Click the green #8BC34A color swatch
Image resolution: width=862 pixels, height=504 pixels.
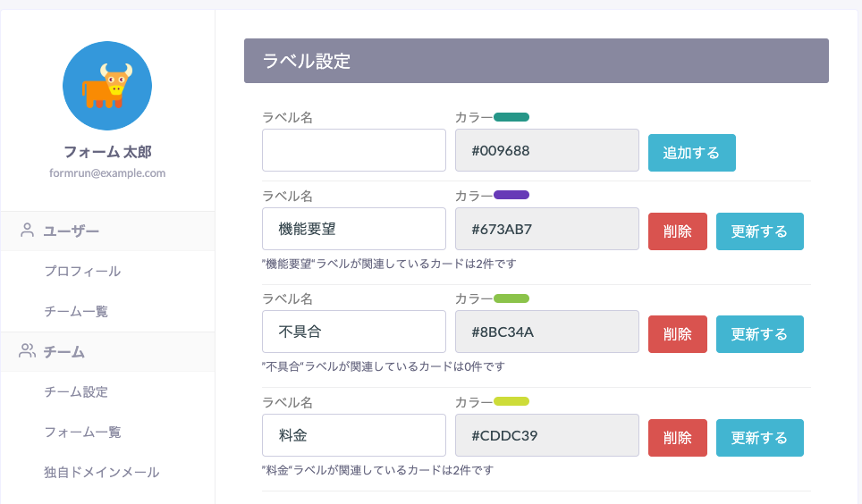[511, 298]
